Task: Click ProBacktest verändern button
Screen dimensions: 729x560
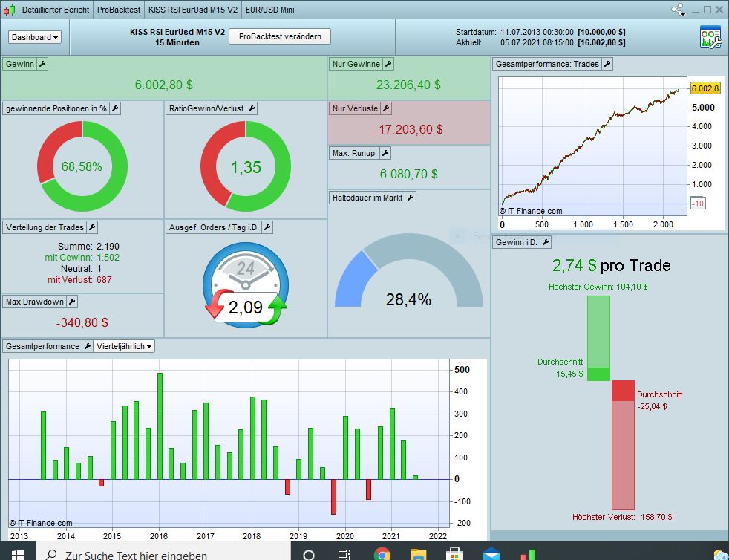Action: [x=280, y=36]
